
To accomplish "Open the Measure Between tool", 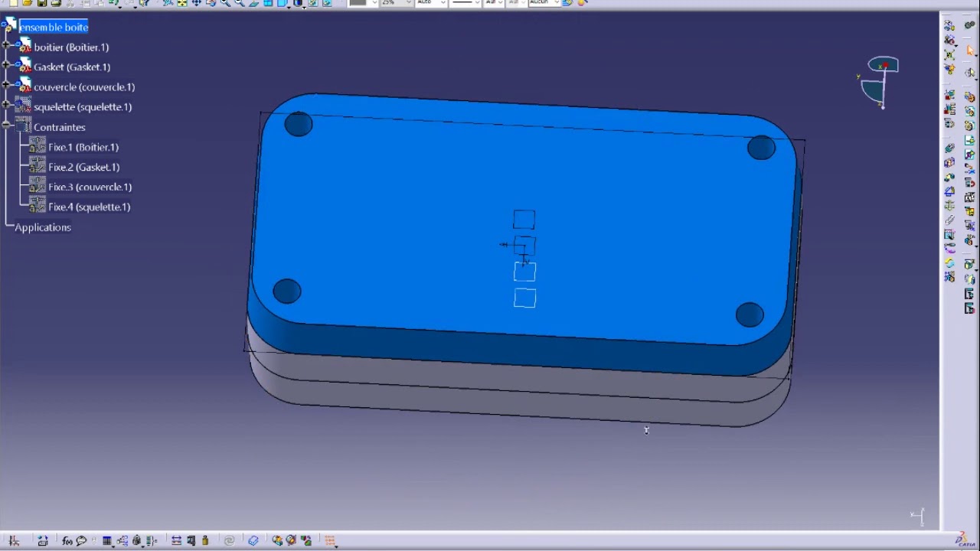I will [176, 540].
